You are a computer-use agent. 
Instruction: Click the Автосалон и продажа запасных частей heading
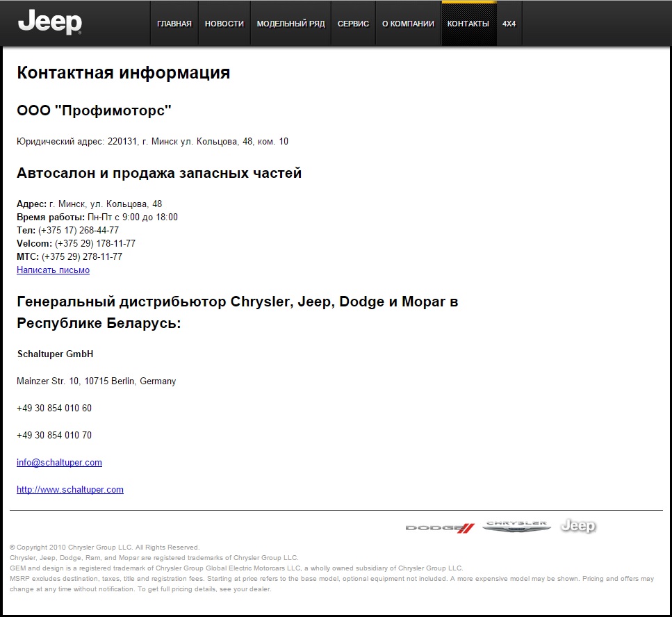(x=159, y=173)
